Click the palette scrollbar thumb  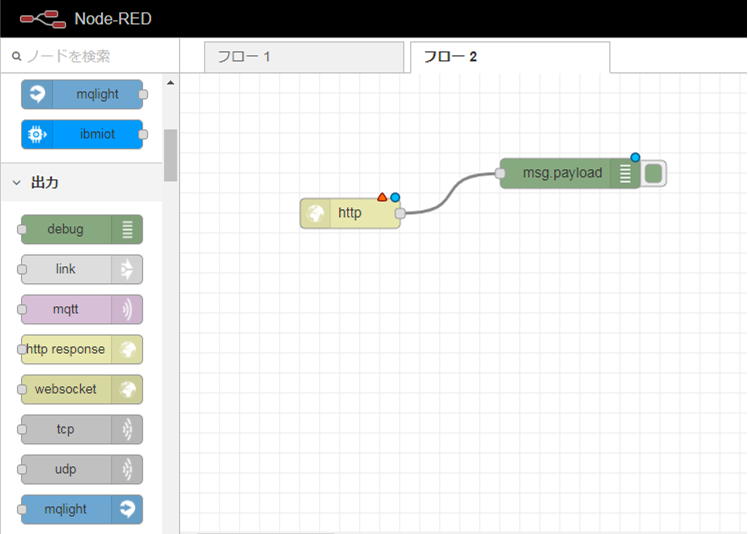(x=170, y=155)
